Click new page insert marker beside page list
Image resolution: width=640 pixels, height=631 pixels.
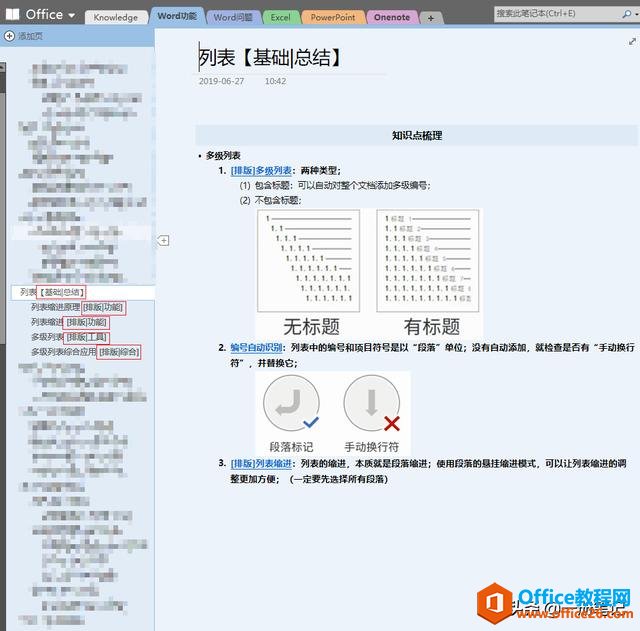pyautogui.click(x=163, y=240)
